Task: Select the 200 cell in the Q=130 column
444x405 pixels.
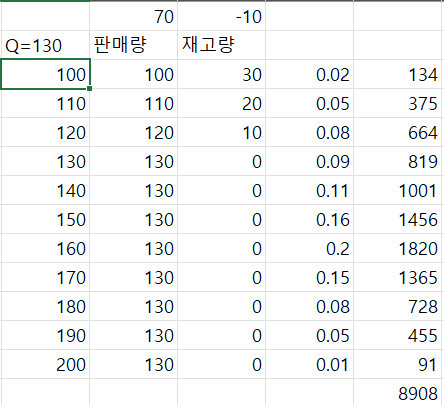Action: (45, 364)
